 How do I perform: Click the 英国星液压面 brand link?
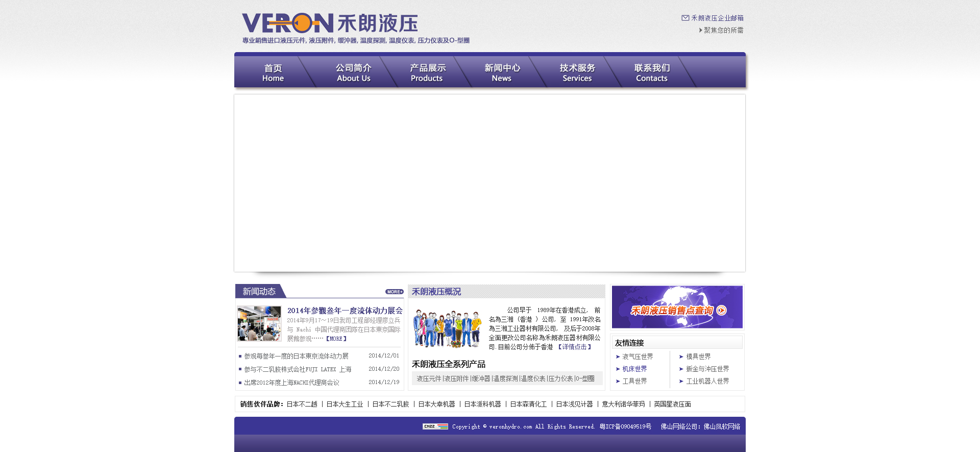pos(672,404)
